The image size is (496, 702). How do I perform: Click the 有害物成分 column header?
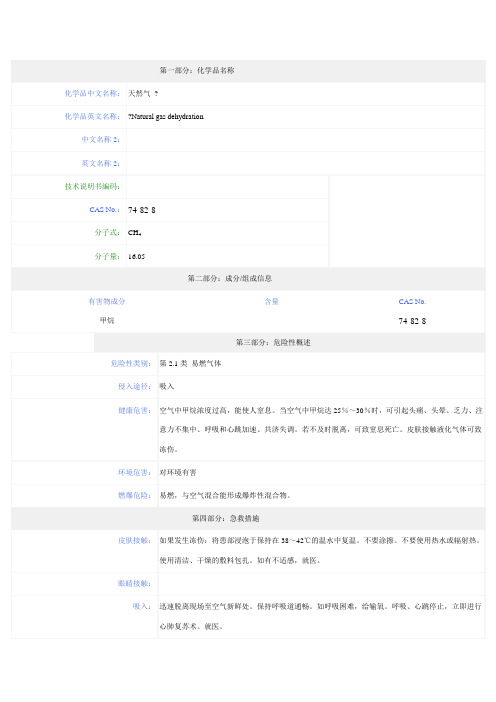107,301
